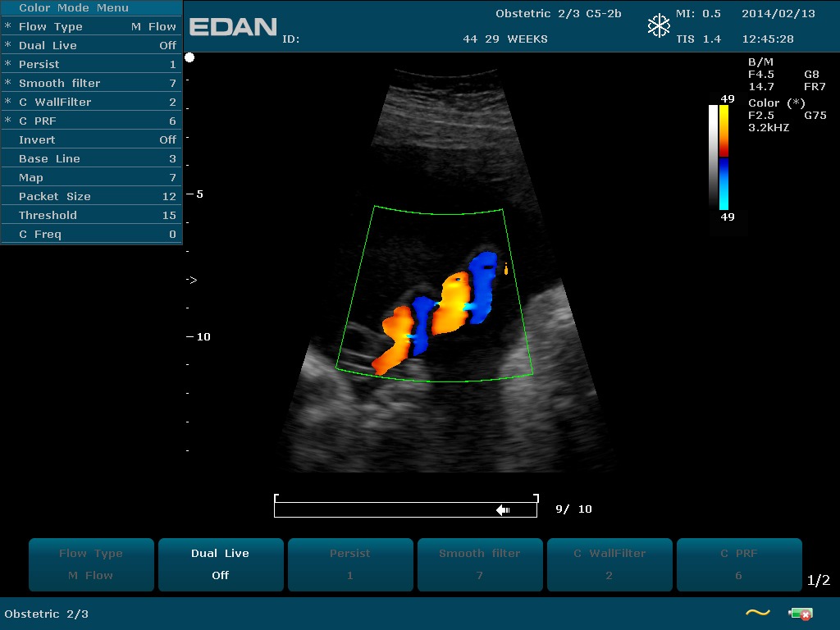This screenshot has width=840, height=630.
Task: Click the freeze snowflake icon
Action: click(x=659, y=26)
